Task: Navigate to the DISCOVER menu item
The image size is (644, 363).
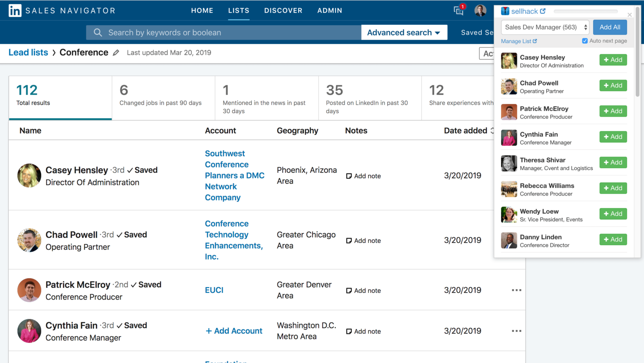Action: tap(283, 10)
